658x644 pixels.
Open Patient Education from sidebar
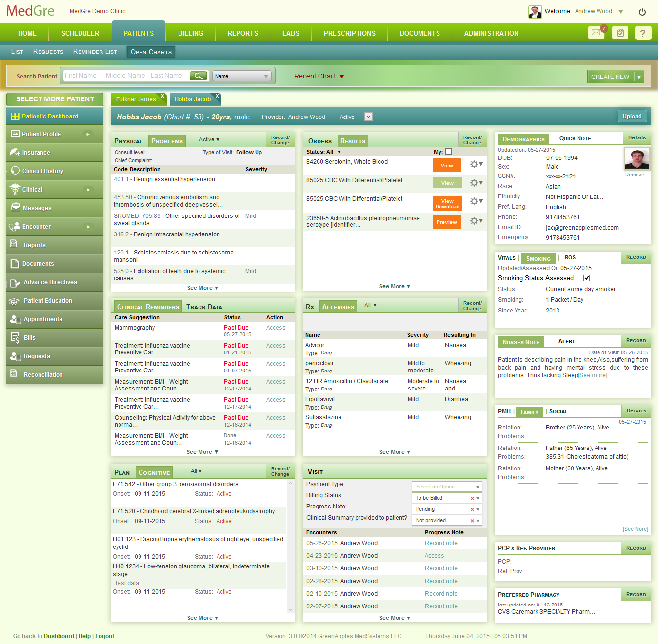[55, 301]
